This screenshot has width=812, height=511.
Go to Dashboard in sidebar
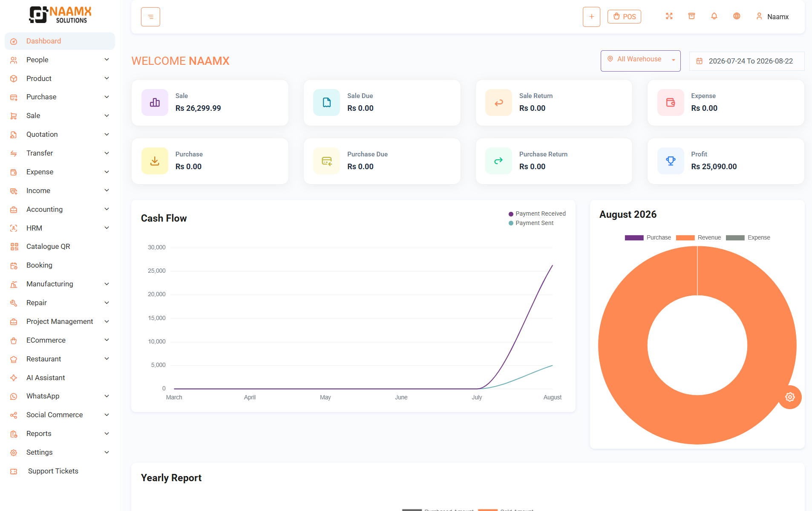60,41
